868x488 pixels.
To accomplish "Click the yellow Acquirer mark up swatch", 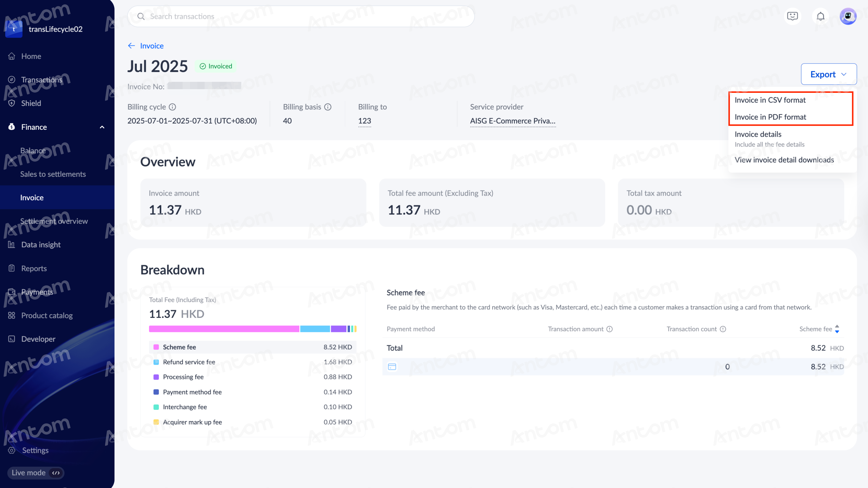I will pyautogui.click(x=156, y=422).
